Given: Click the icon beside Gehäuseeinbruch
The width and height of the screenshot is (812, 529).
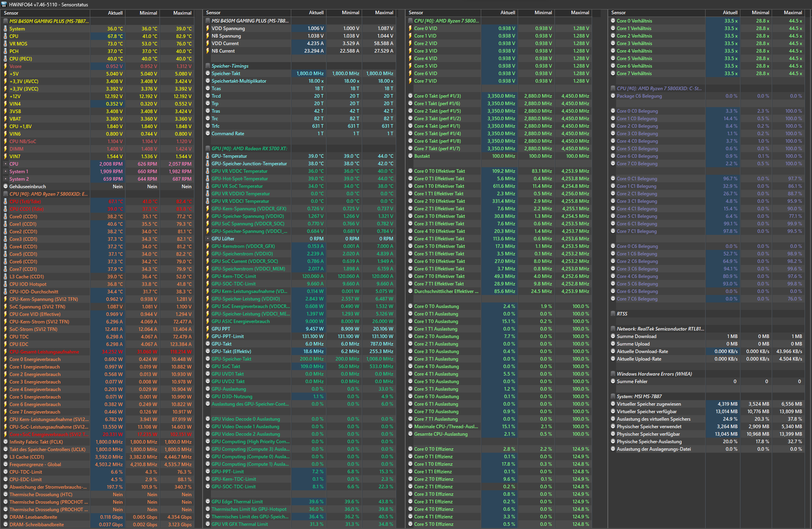Looking at the screenshot, I should click(6, 187).
